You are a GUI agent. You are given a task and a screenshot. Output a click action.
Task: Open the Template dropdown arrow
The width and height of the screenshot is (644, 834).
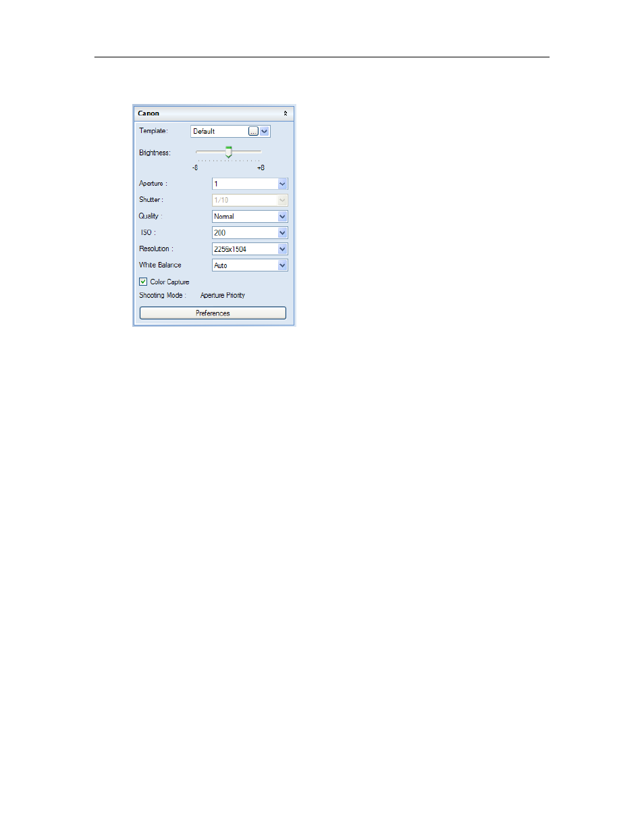click(265, 131)
